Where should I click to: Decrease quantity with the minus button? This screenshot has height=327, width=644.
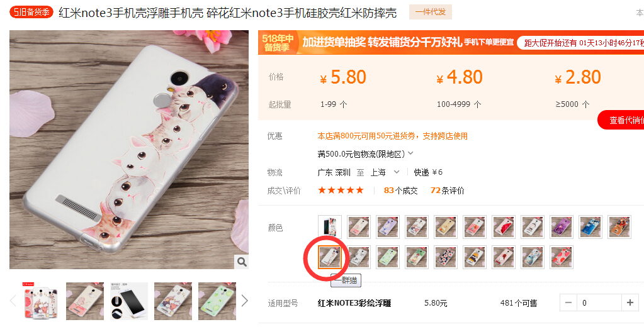pos(568,303)
